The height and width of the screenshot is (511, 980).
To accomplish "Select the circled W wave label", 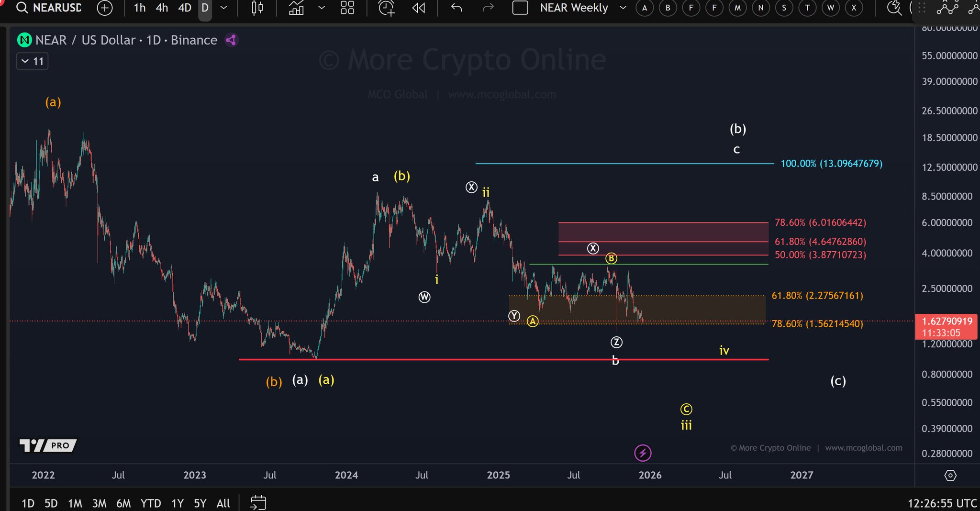I will (424, 297).
